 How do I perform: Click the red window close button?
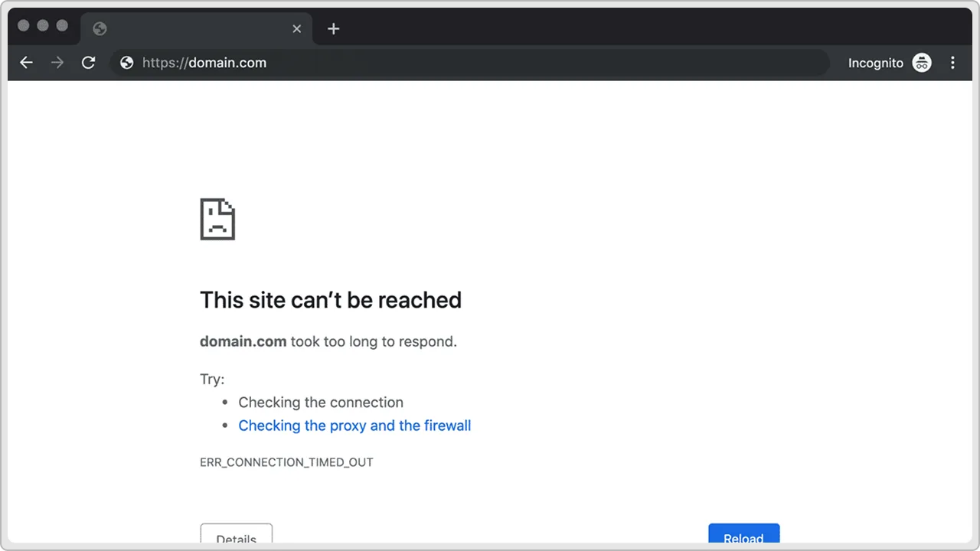pyautogui.click(x=23, y=26)
